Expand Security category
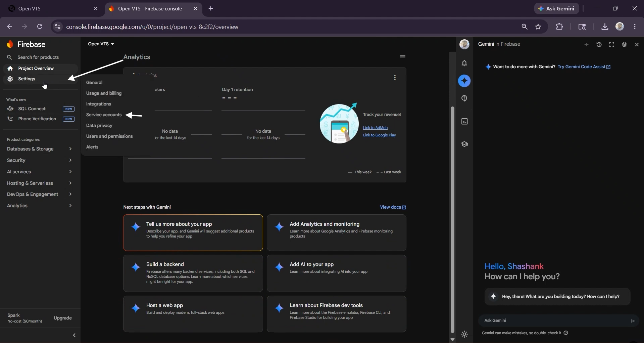This screenshot has width=644, height=343. (40, 161)
